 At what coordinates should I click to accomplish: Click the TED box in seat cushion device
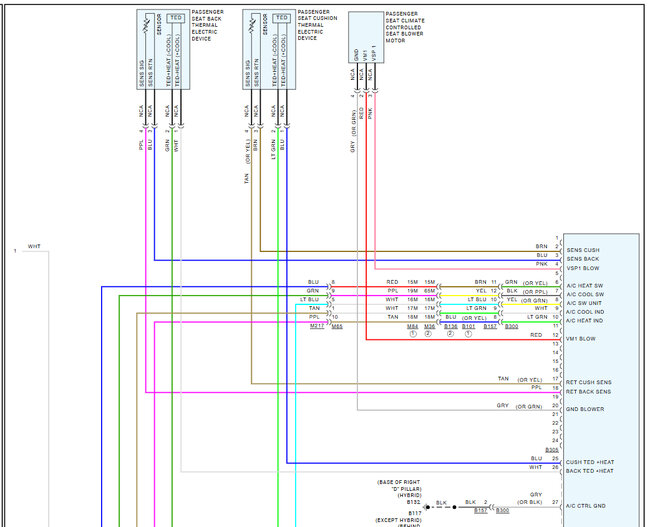tap(281, 18)
